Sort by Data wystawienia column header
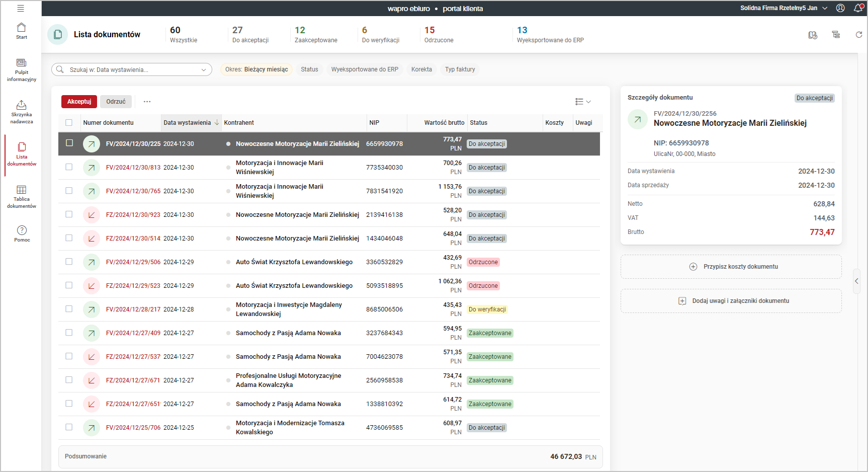Image resolution: width=868 pixels, height=472 pixels. pyautogui.click(x=191, y=123)
